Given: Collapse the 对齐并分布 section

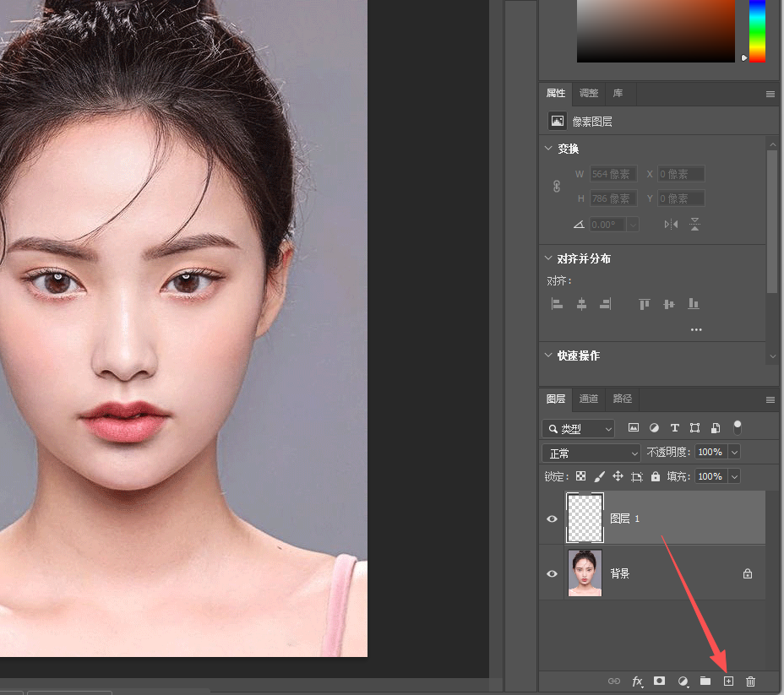Looking at the screenshot, I should 548,258.
